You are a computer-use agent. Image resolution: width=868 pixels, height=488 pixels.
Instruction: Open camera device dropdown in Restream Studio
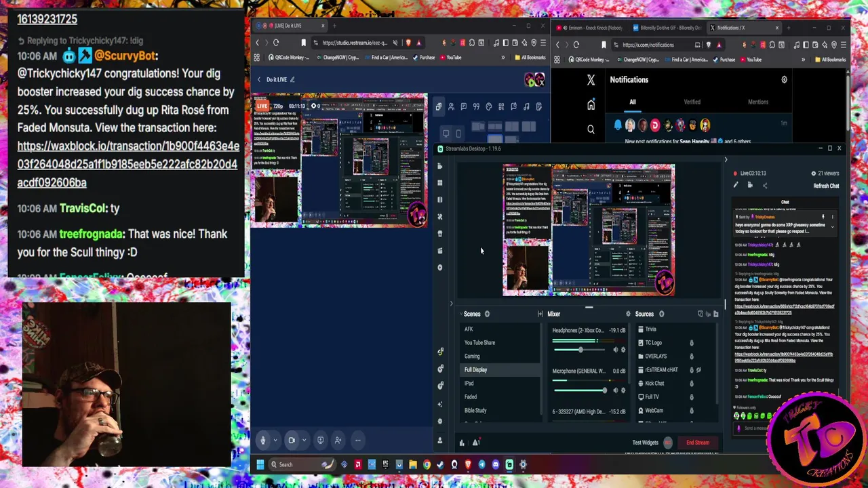click(x=304, y=440)
